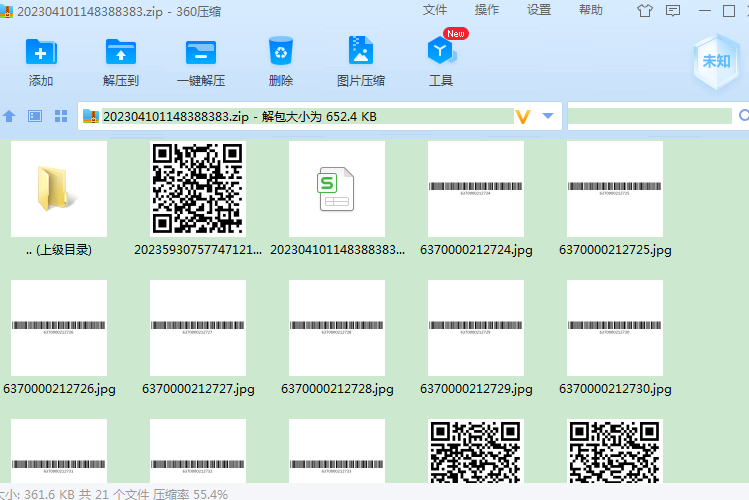This screenshot has width=749, height=500.
Task: Expand the address path dropdown arrow
Action: pyautogui.click(x=547, y=116)
